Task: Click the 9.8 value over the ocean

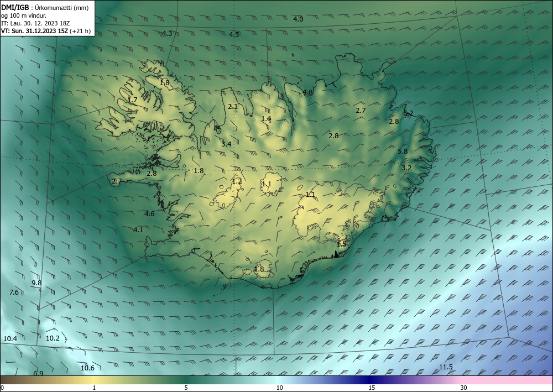Action: [36, 283]
